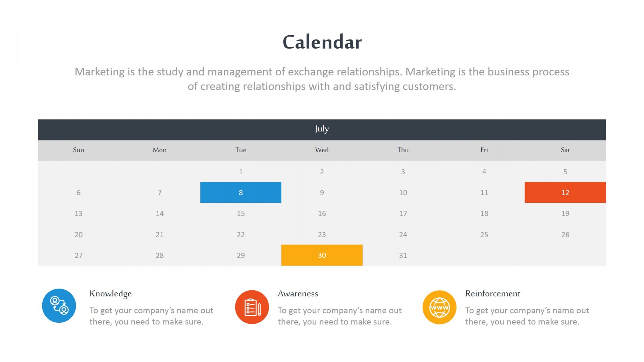This screenshot has height=362, width=644.
Task: Click the July month header bar
Action: (x=322, y=129)
